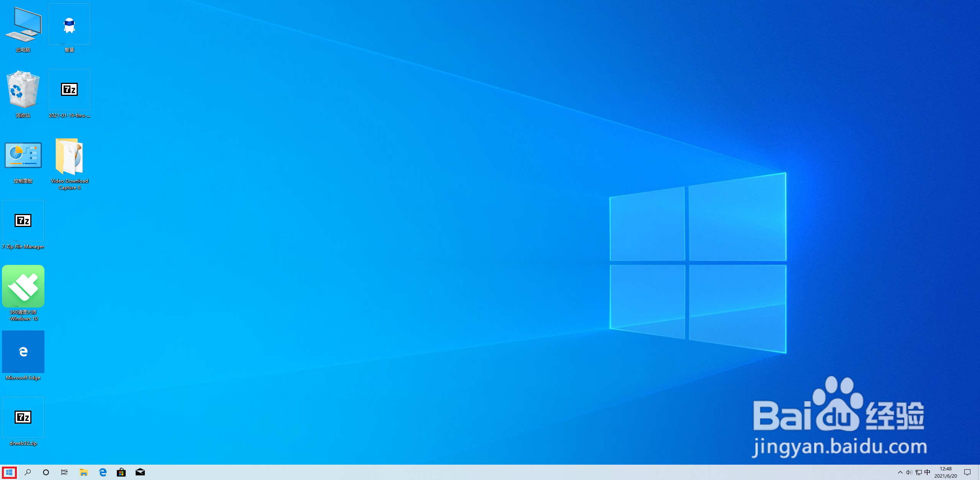The width and height of the screenshot is (980, 480).
Task: Open the Mail app from taskbar
Action: [140, 472]
